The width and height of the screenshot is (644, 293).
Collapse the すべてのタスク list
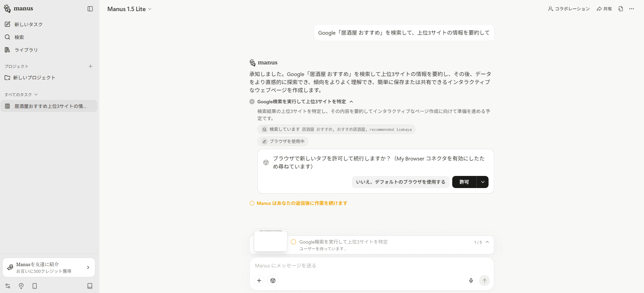[36, 95]
